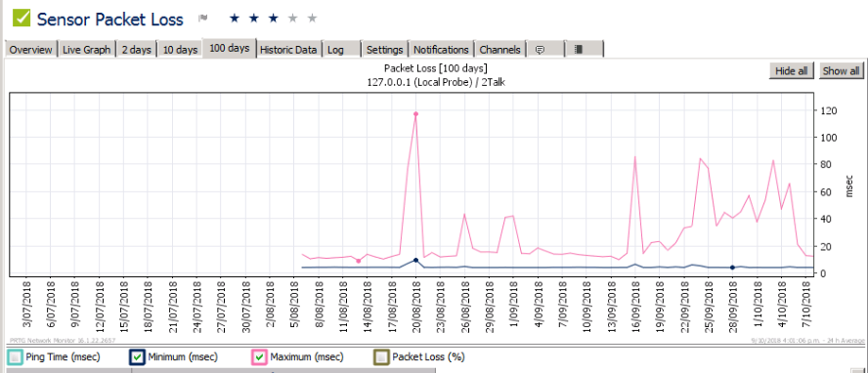Viewport: 868px width, 373px height.
Task: Toggle the Ping Time (msec) channel checkbox
Action: (15, 357)
